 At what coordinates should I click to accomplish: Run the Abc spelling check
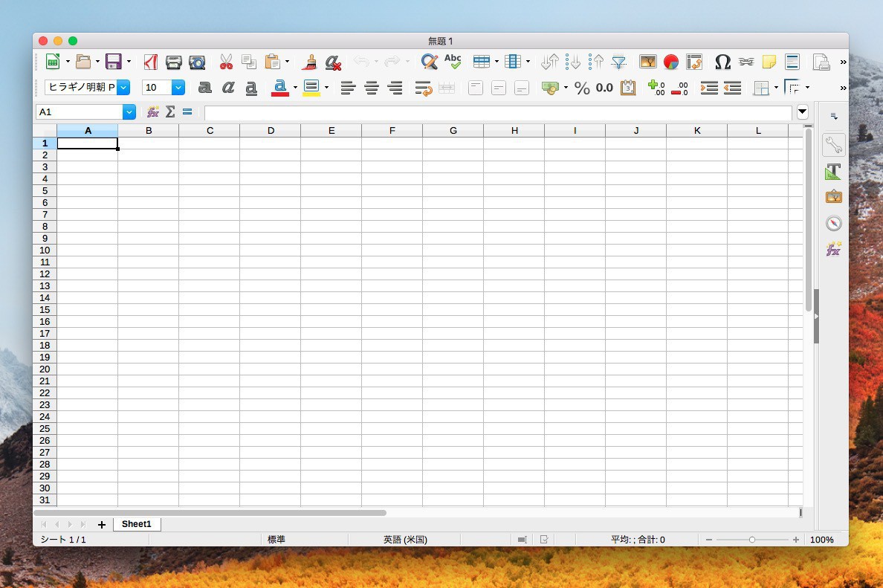coord(452,62)
